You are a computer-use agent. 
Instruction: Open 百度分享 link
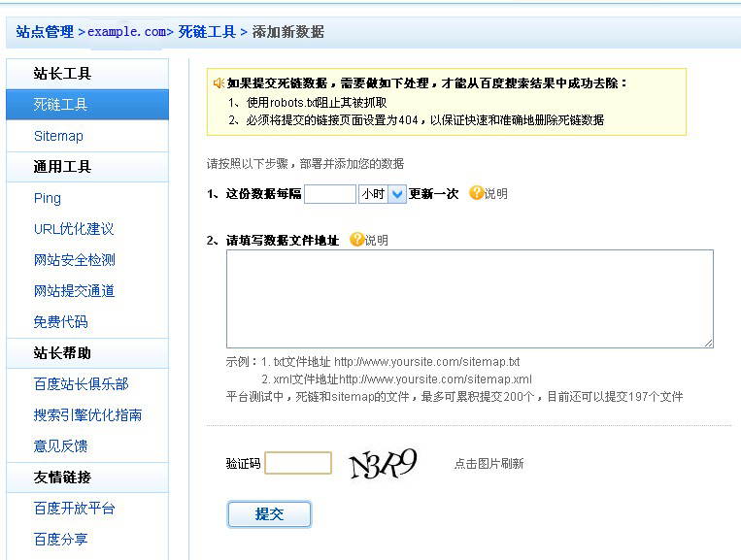tap(60, 540)
